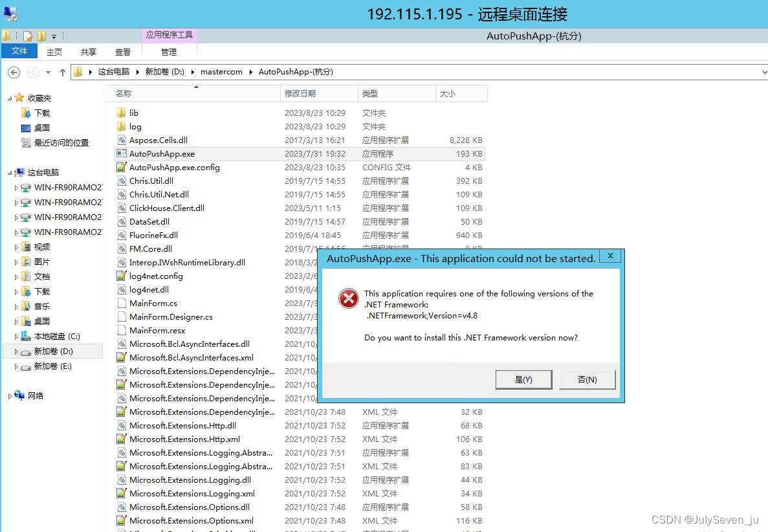Select 新加卷 (D:) in the navigation tree
Screen dimensions: 768x532
point(53,351)
